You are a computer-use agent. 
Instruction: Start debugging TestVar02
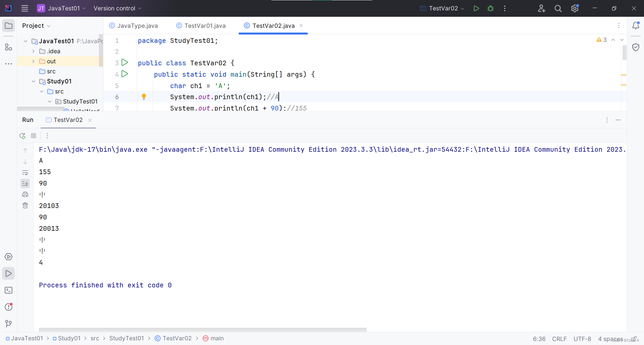(x=490, y=8)
